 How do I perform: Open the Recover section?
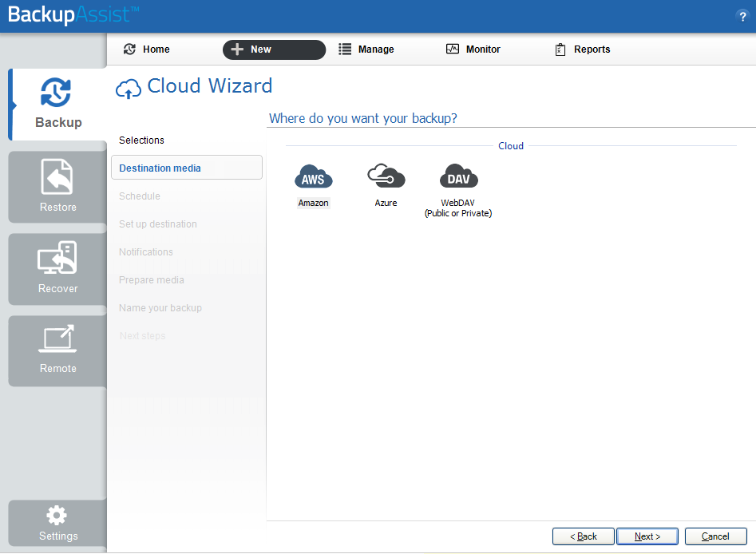tap(57, 268)
